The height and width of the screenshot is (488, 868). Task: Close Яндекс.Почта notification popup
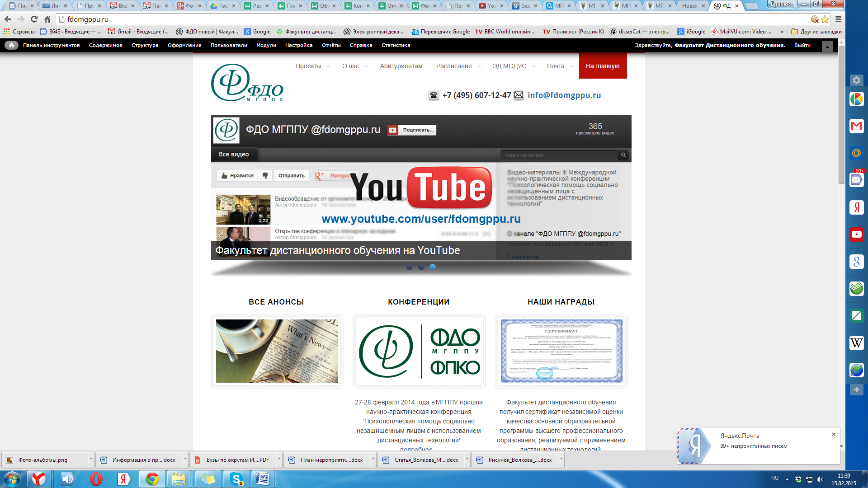pos(834,434)
